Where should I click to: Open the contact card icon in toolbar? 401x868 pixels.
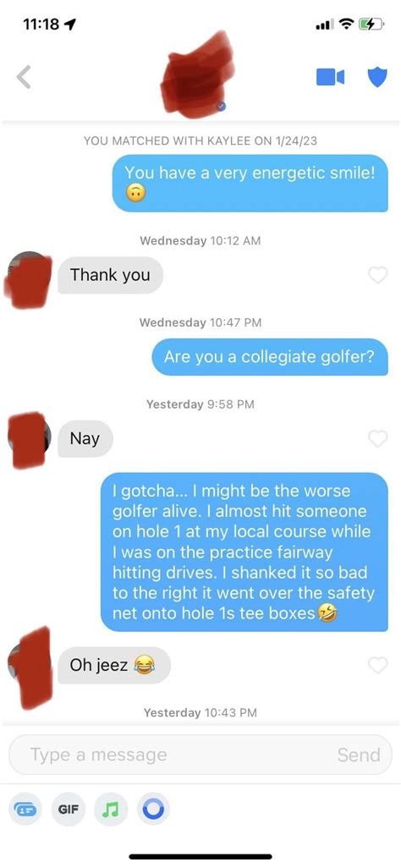[x=25, y=810]
